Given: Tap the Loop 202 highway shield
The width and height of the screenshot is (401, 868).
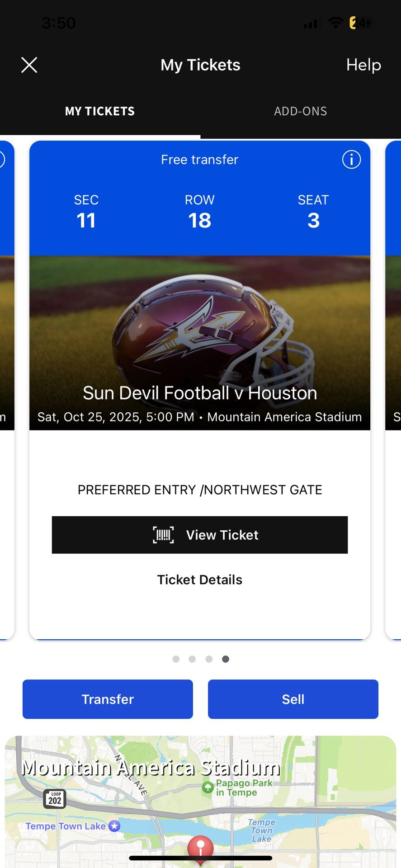Looking at the screenshot, I should [x=55, y=799].
